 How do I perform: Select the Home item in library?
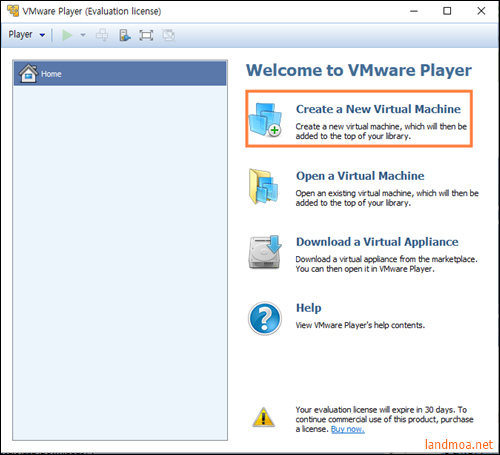coord(120,73)
